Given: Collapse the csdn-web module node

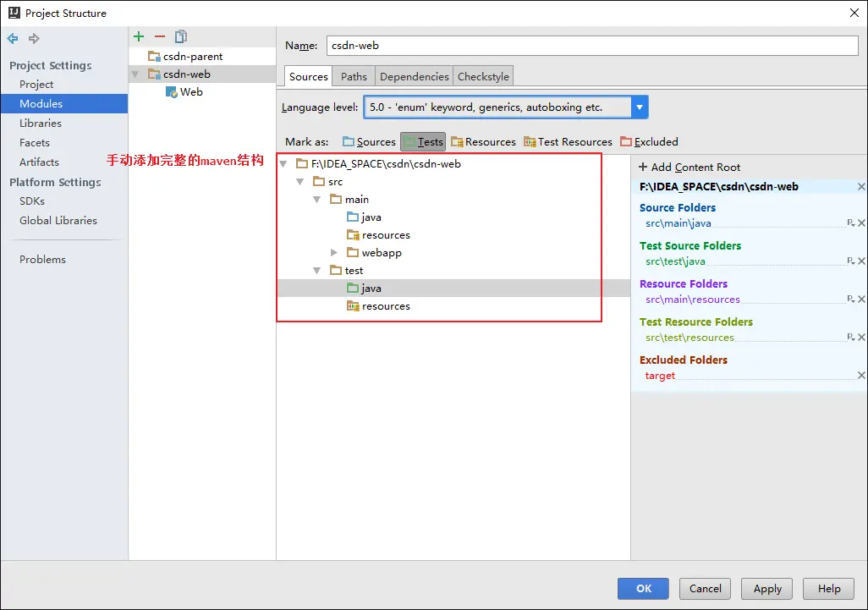Looking at the screenshot, I should pyautogui.click(x=135, y=74).
